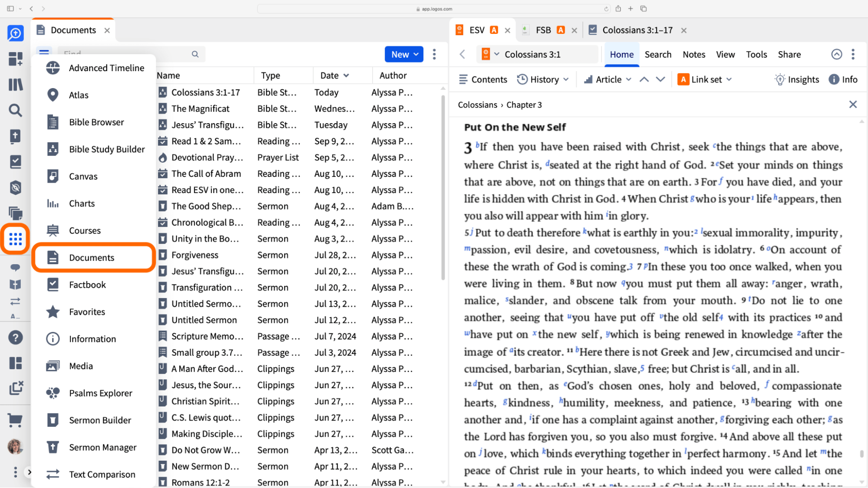Sort documents by Author column

[393, 75]
